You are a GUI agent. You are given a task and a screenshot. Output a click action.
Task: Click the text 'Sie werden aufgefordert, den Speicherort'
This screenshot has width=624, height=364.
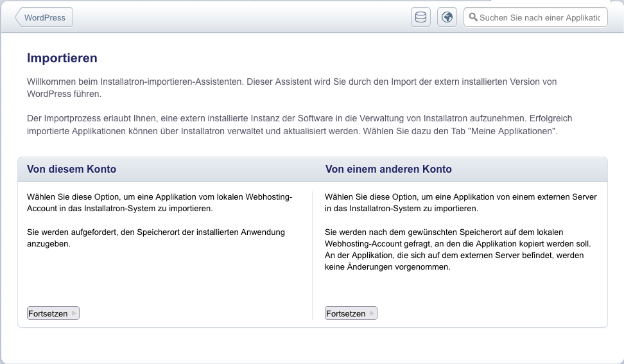pos(156,238)
